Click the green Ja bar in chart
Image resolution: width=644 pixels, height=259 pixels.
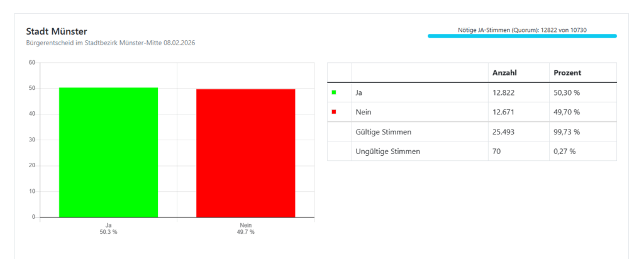[x=108, y=152]
